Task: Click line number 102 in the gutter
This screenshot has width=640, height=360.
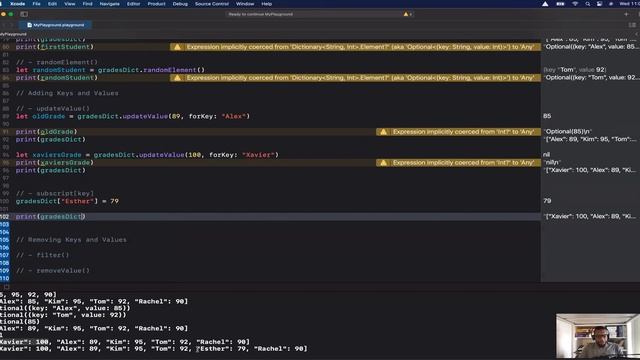Action: coord(4,217)
